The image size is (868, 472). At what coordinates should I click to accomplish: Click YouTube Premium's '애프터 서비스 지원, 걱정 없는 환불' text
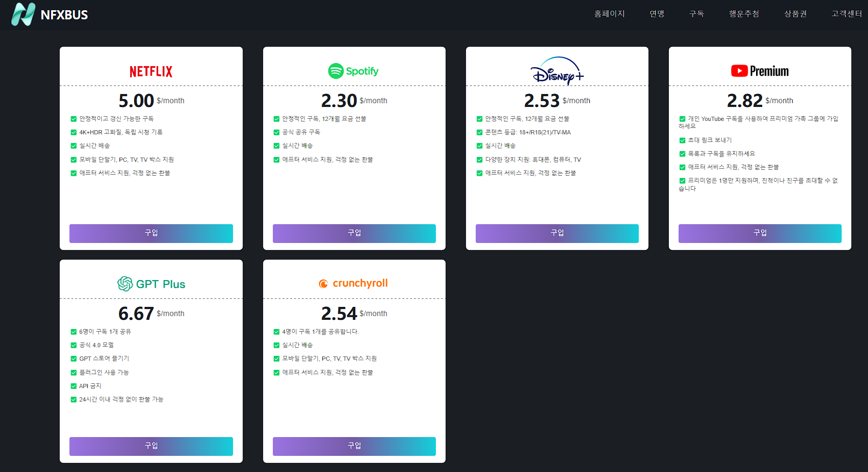733,167
